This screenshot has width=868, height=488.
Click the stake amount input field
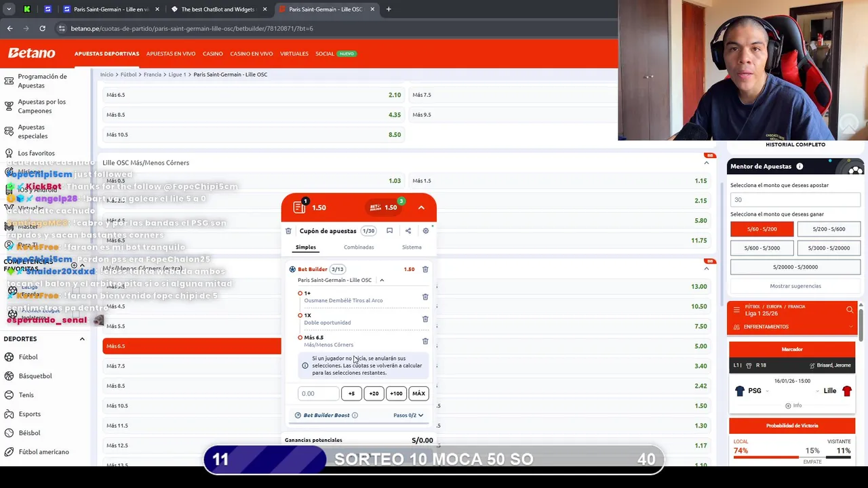click(317, 393)
